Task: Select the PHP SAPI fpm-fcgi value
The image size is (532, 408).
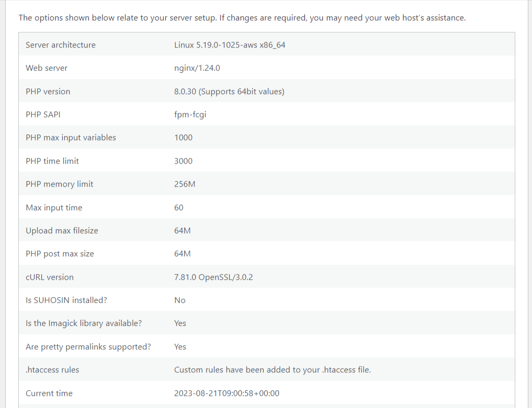Action: (x=190, y=115)
